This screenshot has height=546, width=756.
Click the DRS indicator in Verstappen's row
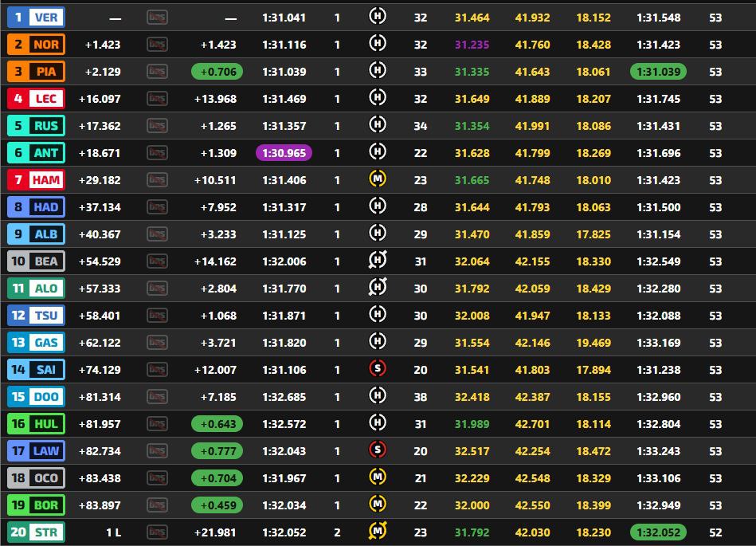(x=157, y=18)
